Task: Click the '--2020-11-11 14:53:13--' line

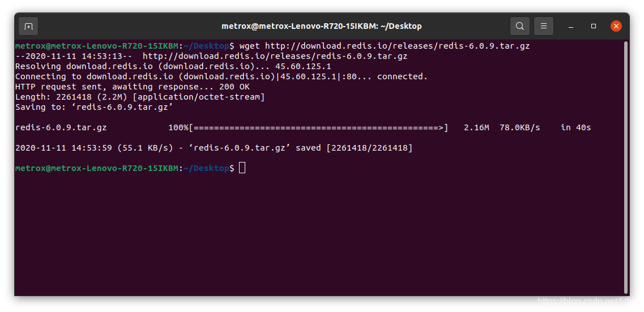Action: coord(211,56)
